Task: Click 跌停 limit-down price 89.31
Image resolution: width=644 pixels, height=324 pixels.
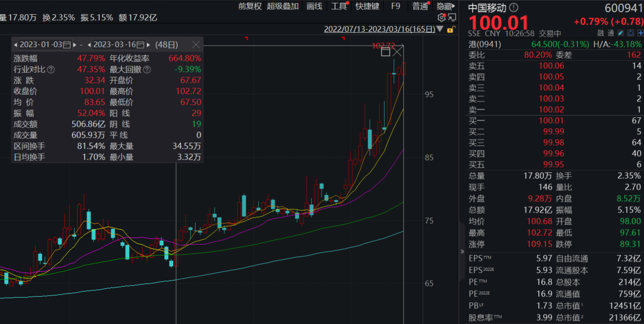Action: (629, 245)
